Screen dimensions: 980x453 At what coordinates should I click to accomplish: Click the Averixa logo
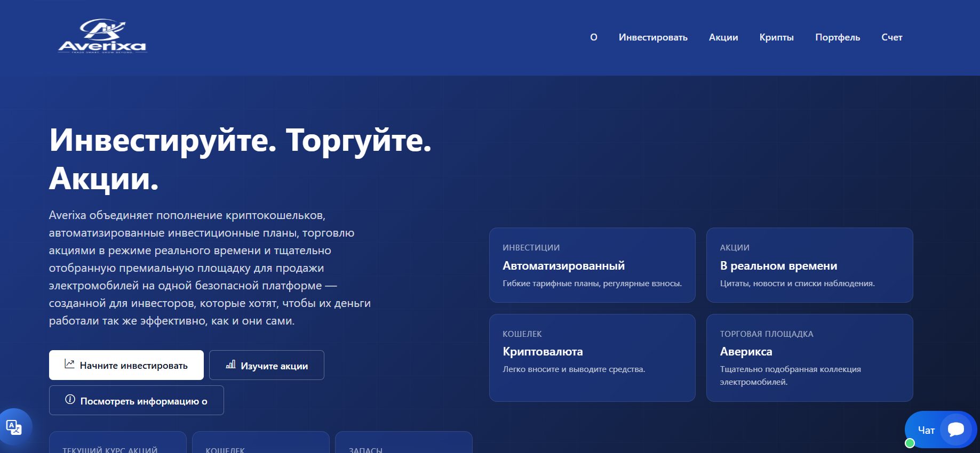(x=102, y=37)
